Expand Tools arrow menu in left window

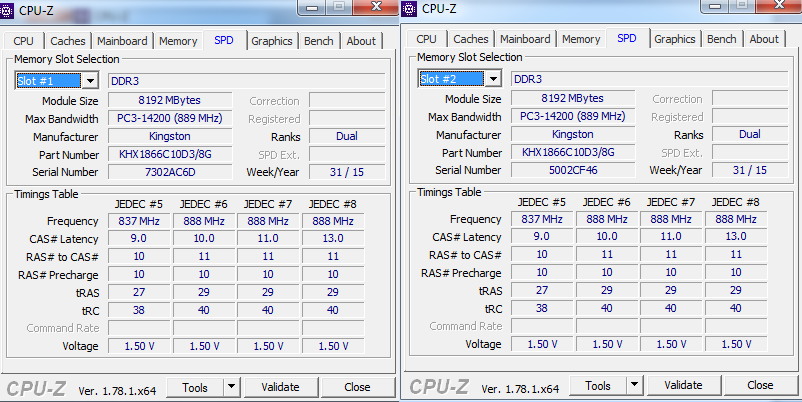point(231,387)
